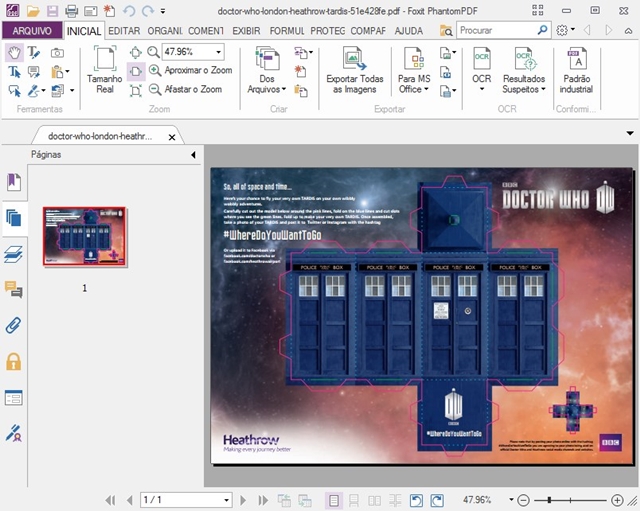Open the Attachments paperclip panel
Viewport: 640px width, 511px height.
(x=13, y=325)
